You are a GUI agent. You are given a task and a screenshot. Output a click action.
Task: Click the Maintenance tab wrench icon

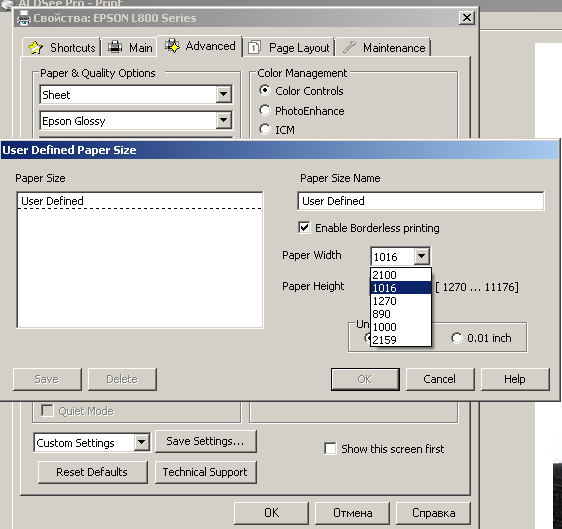(349, 47)
